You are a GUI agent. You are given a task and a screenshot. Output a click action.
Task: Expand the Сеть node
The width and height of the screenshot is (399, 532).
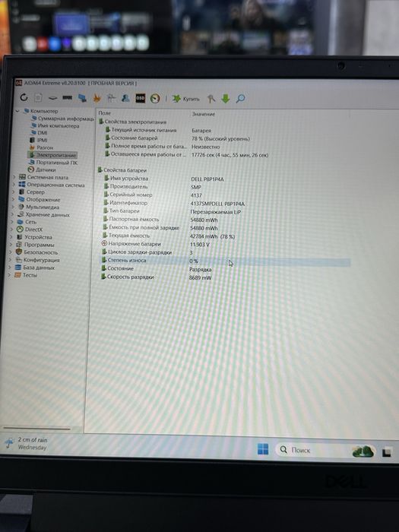(x=12, y=222)
